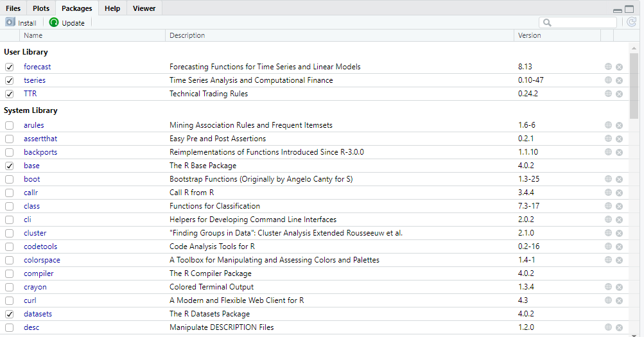
Task: Open web icon for callr package
Action: [x=608, y=193]
